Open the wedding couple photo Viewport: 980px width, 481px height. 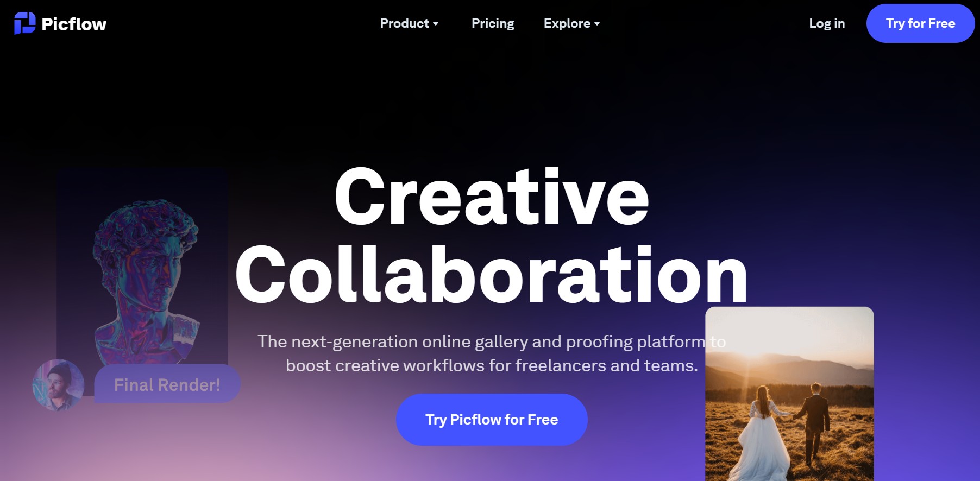click(x=789, y=394)
